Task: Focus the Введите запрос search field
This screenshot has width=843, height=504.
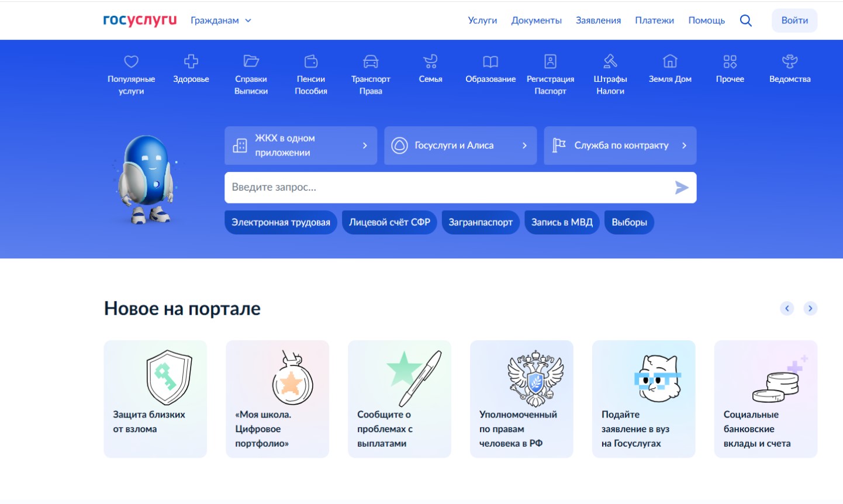Action: point(461,188)
